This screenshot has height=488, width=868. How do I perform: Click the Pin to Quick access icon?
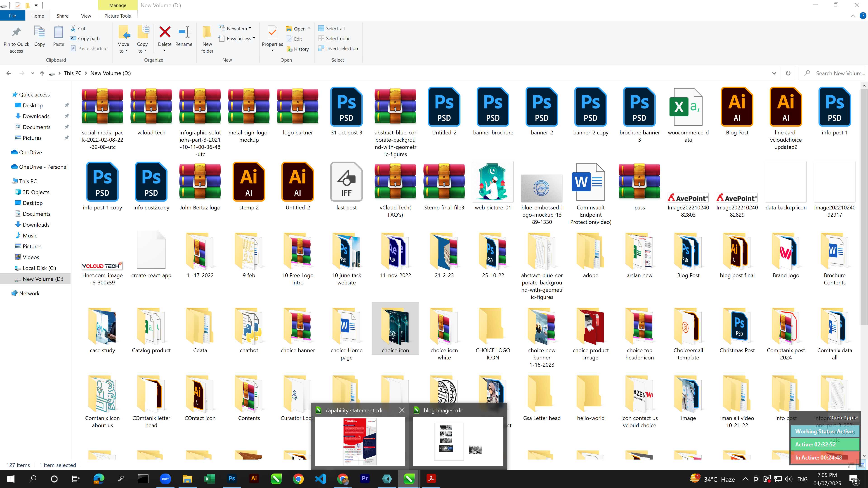tap(16, 32)
